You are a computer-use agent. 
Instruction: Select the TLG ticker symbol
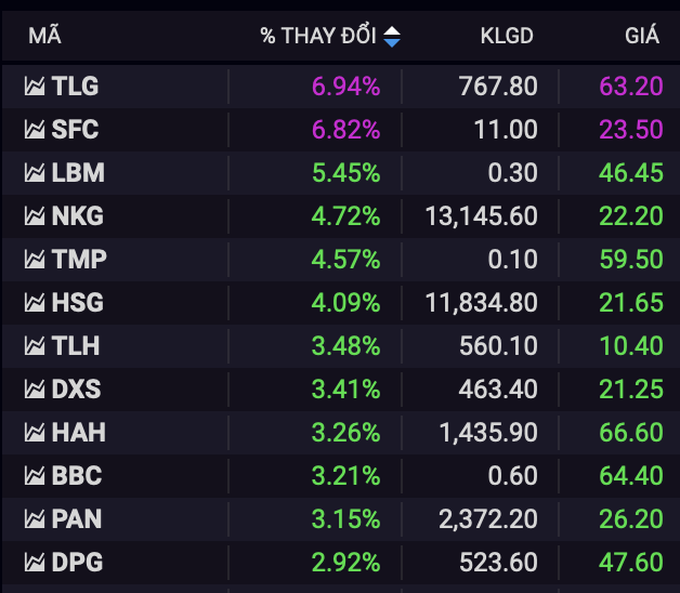coord(75,86)
